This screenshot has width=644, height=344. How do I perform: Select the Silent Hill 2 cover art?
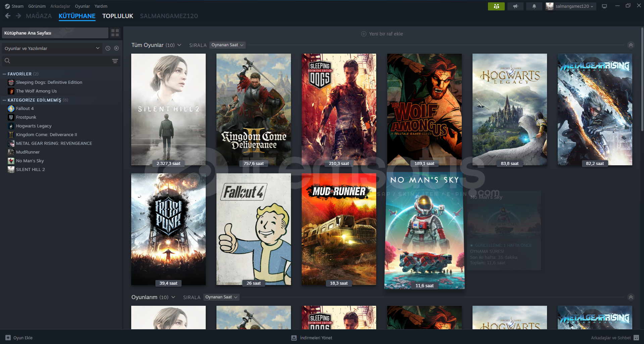pyautogui.click(x=168, y=109)
